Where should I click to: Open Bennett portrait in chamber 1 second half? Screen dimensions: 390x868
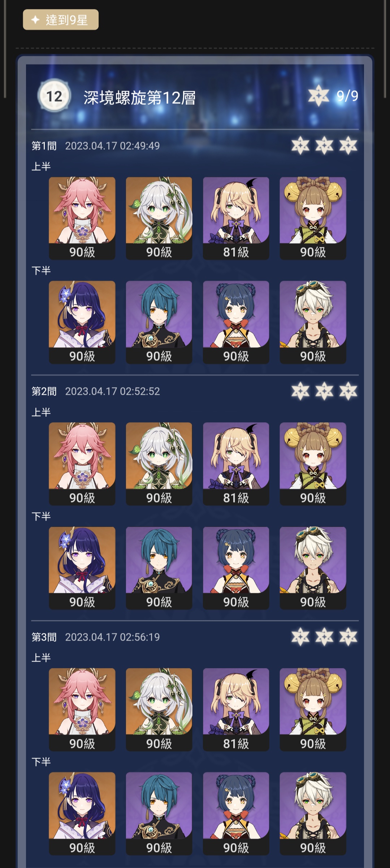tap(313, 322)
